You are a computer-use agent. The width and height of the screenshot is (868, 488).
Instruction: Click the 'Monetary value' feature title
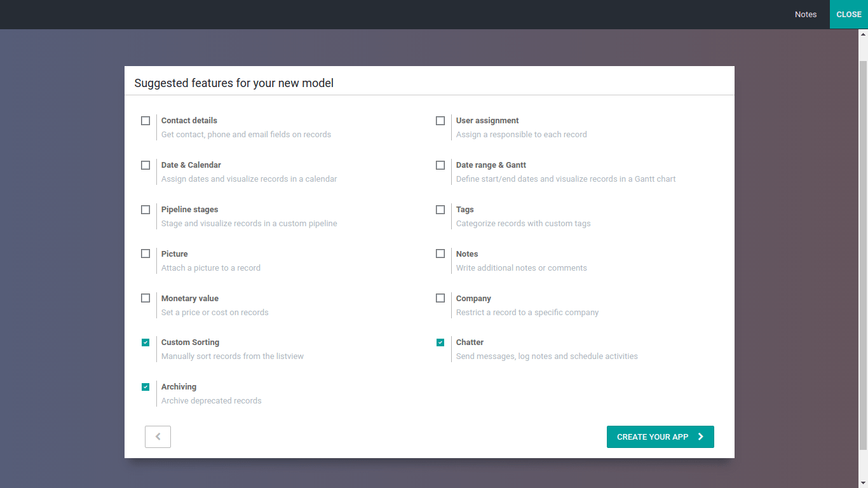coord(190,299)
